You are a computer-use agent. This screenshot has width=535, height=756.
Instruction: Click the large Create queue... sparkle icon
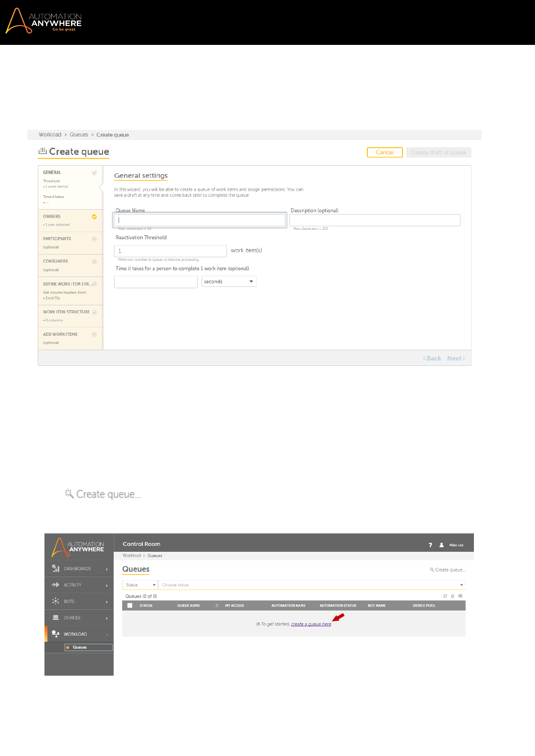pos(69,493)
